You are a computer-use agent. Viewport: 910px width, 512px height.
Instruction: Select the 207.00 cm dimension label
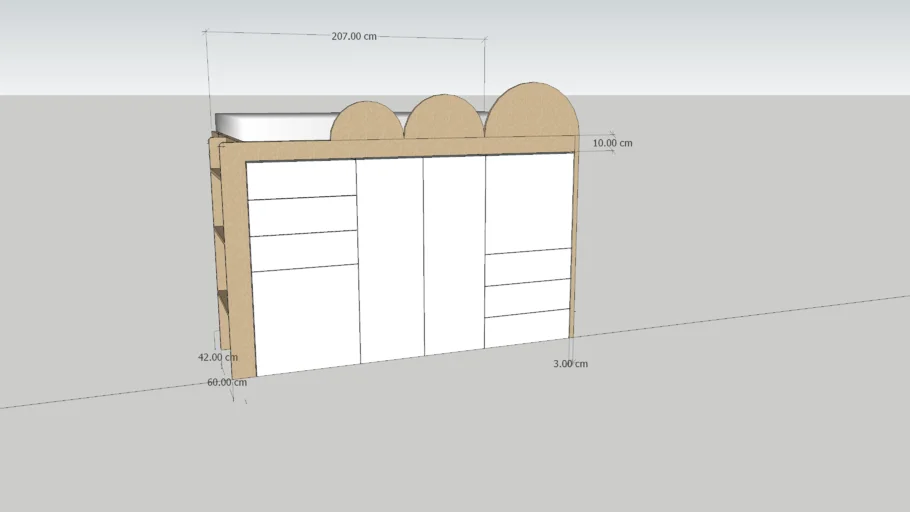(x=354, y=36)
